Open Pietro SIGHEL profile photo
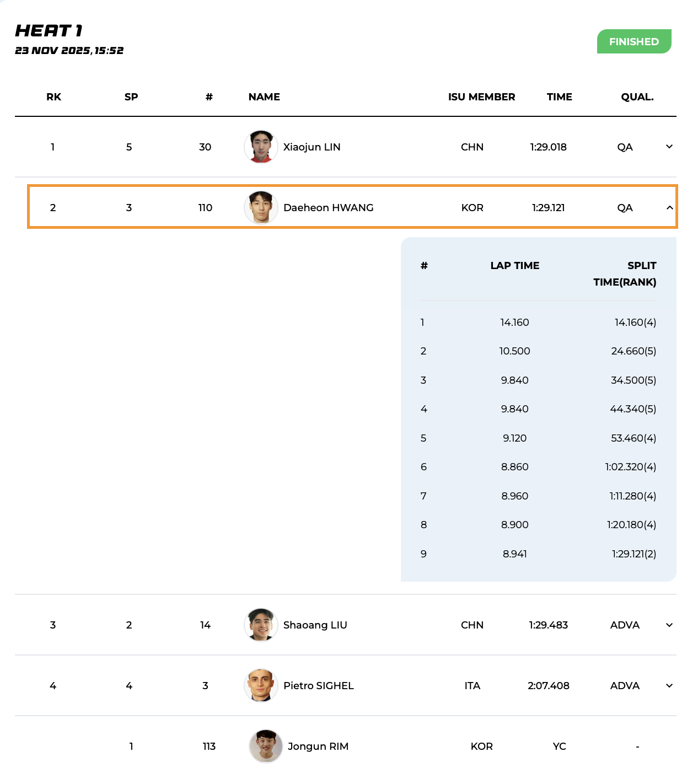This screenshot has height=784, width=687. click(x=261, y=685)
